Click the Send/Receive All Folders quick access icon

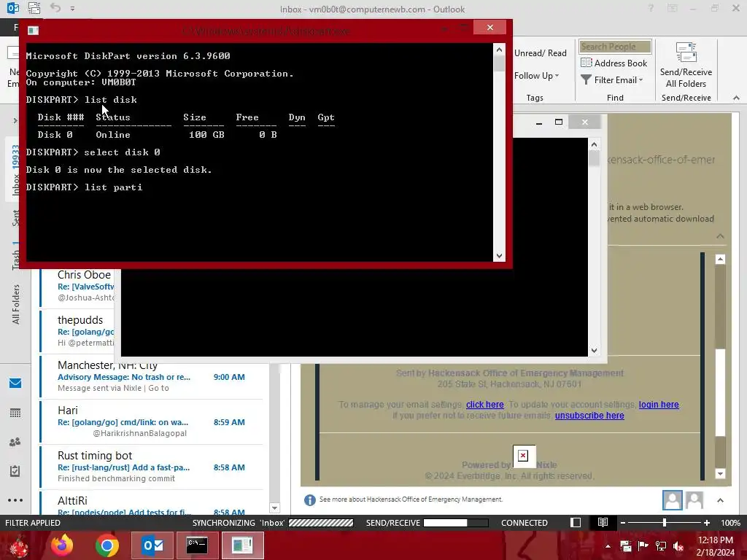coord(34,8)
